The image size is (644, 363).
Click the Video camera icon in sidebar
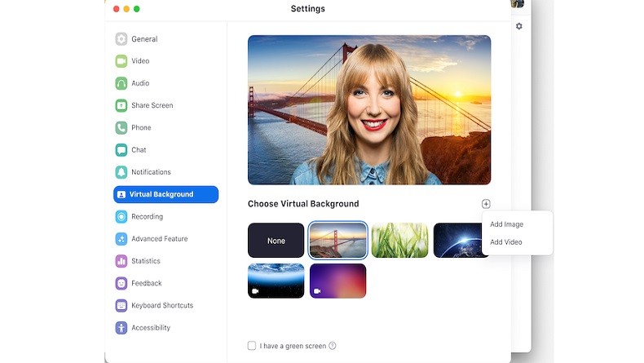pyautogui.click(x=121, y=61)
